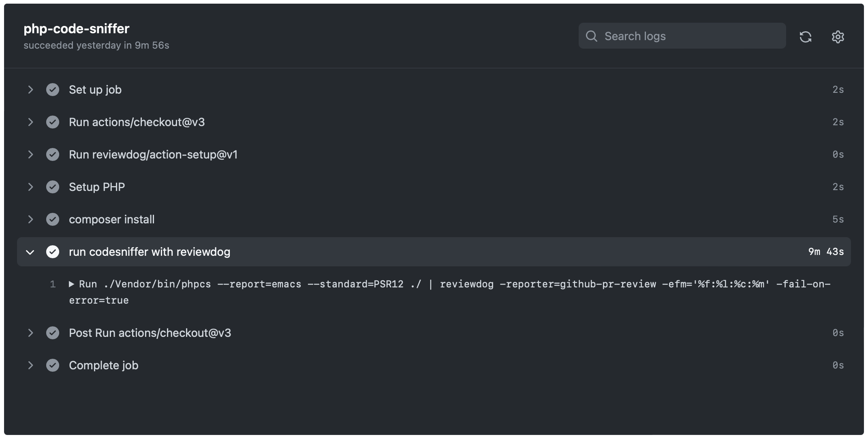Image resolution: width=868 pixels, height=437 pixels.
Task: Expand the Post Run actions/checkout@v3 step
Action: point(31,333)
